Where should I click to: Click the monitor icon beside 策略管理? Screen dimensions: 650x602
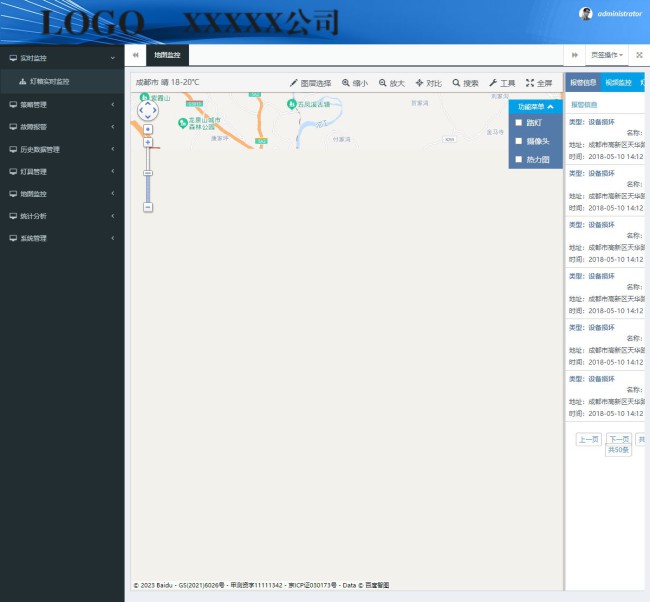coord(13,104)
